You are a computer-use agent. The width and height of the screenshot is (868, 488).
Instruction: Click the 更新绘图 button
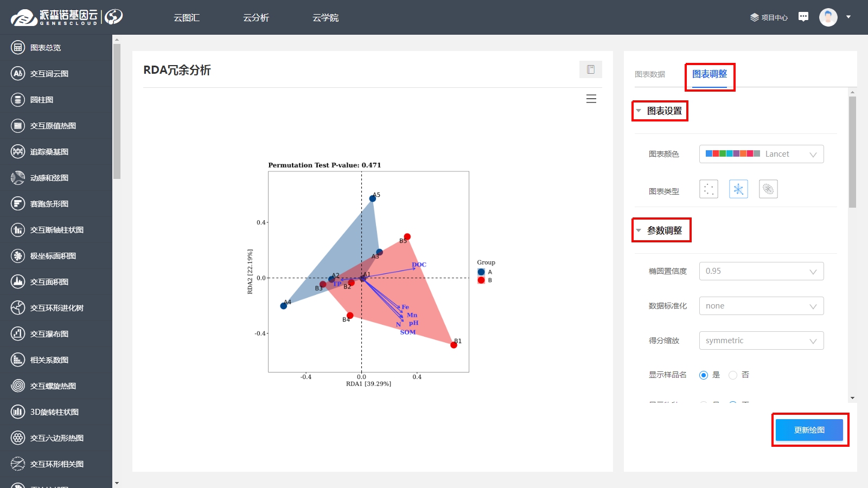809,430
